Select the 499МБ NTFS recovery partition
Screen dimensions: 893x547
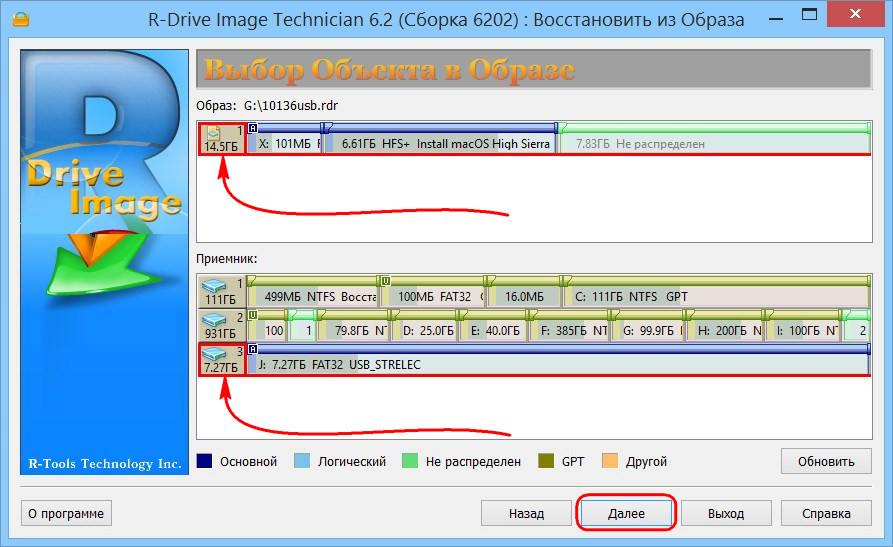coord(313,292)
